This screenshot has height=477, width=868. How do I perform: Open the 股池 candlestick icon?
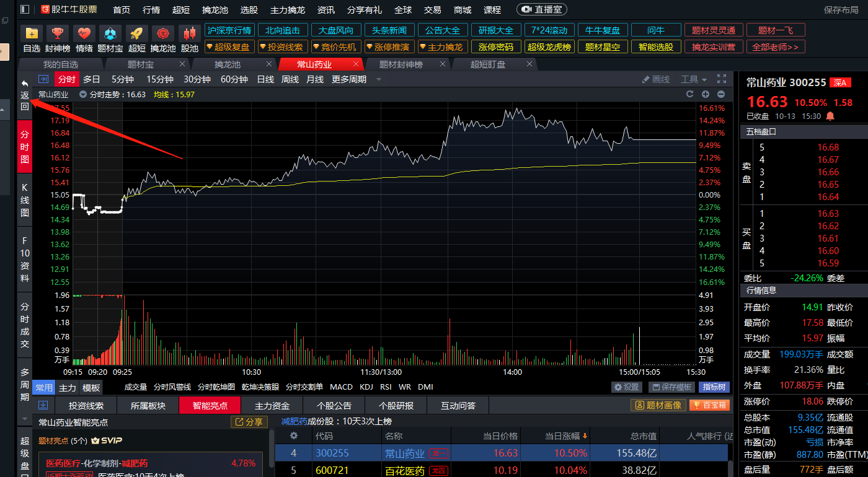tap(189, 33)
